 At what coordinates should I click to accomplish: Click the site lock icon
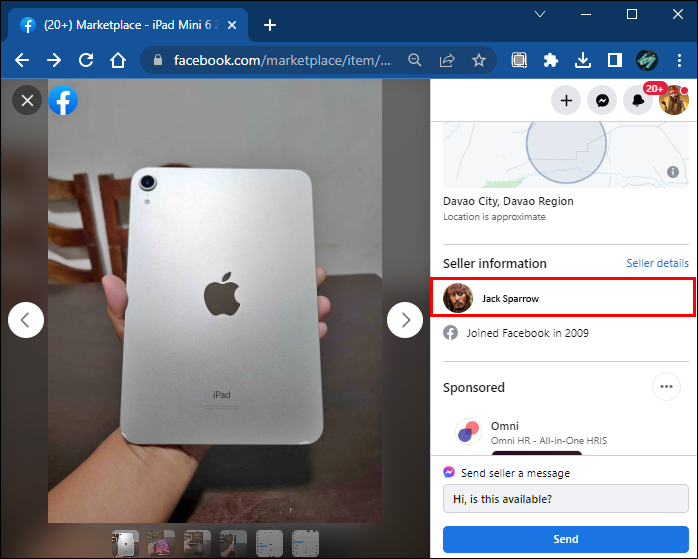[x=158, y=60]
